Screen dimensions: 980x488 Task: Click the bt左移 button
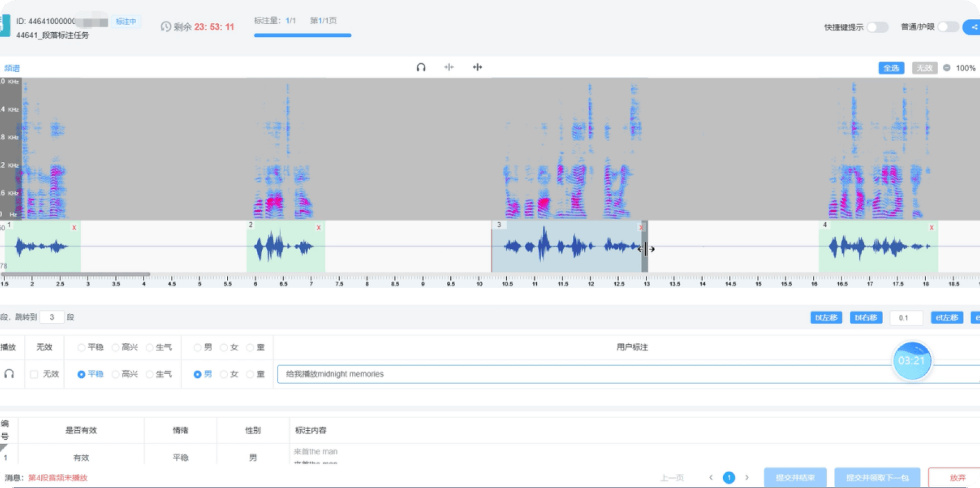[x=826, y=318]
